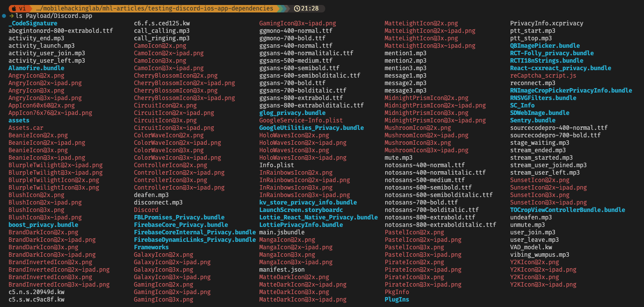Select c5.n.s.20949d.kw file name
This screenshot has height=307, width=644.
tap(36, 292)
